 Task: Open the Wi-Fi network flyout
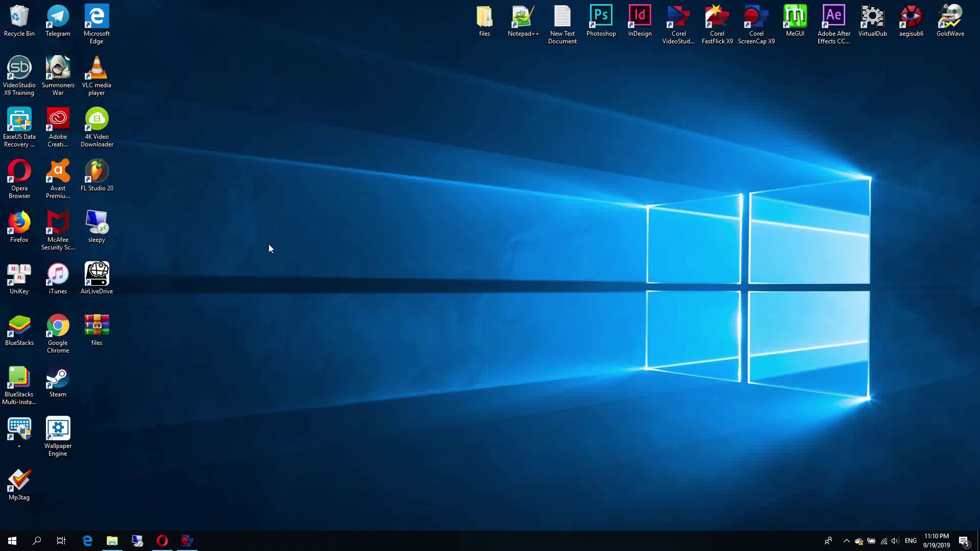click(x=884, y=541)
